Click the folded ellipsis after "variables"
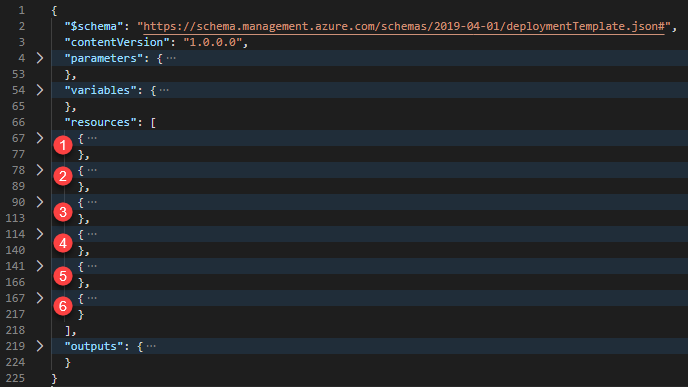 pos(164,90)
